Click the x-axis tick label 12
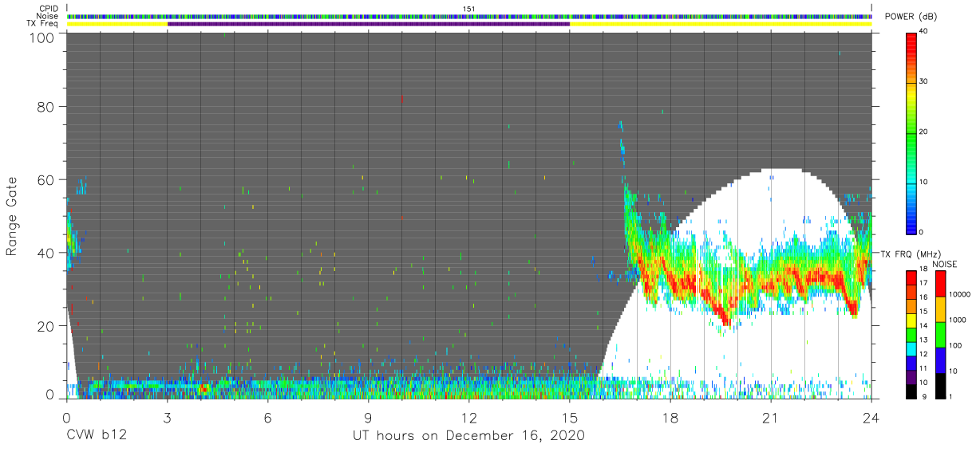Image resolution: width=980 pixels, height=452 pixels. pyautogui.click(x=469, y=418)
